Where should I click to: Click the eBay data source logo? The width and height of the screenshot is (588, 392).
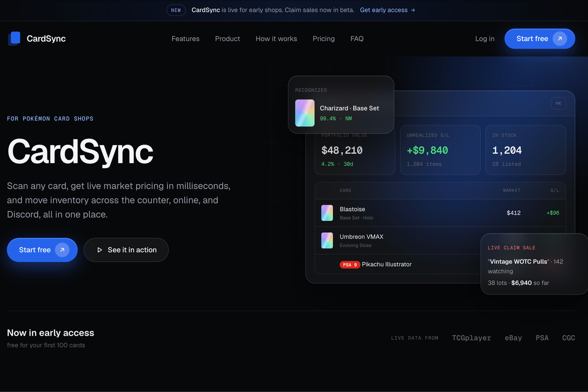(513, 338)
